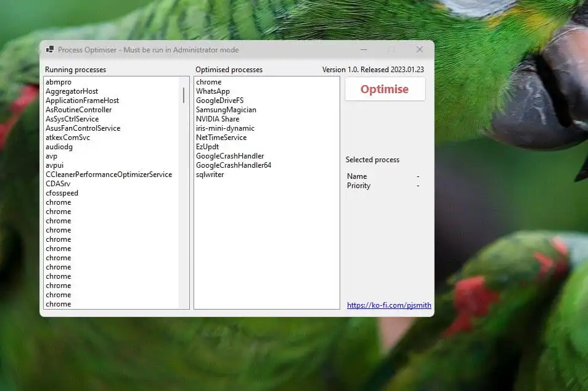Minimize the Process Optimiser window
The height and width of the screenshot is (391, 588).
364,49
